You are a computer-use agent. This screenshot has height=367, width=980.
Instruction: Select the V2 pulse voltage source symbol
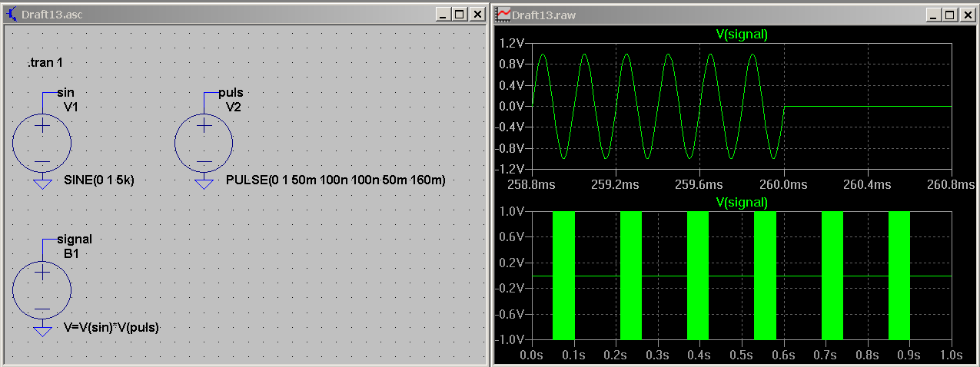point(204,142)
